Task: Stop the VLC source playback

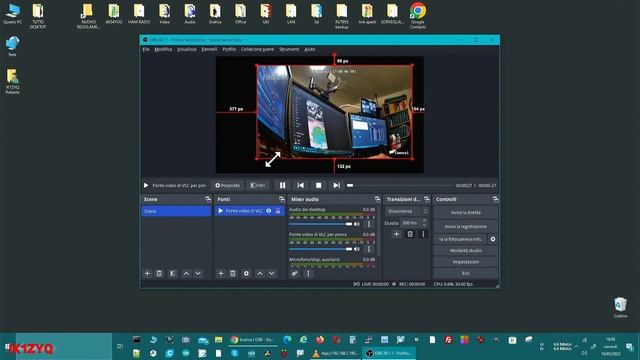Action: click(x=318, y=185)
